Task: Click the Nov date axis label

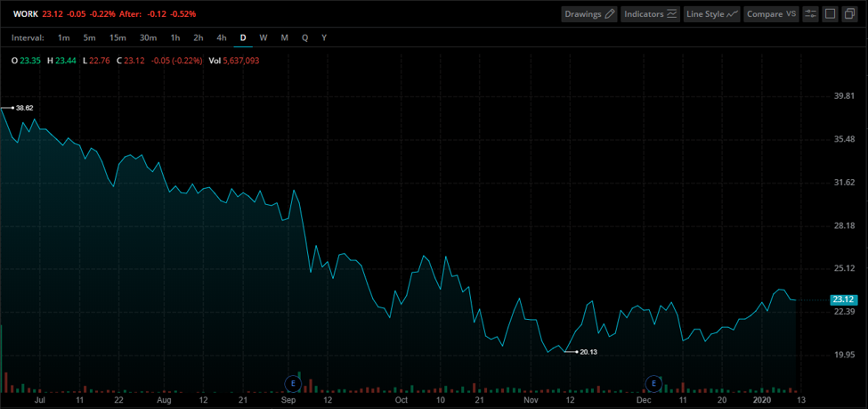Action: point(531,399)
